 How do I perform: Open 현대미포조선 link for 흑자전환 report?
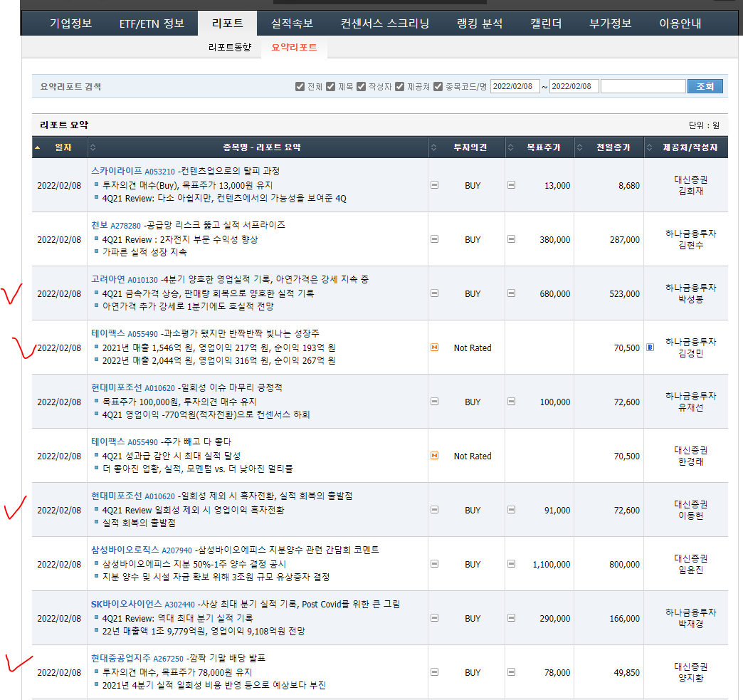pos(132,496)
